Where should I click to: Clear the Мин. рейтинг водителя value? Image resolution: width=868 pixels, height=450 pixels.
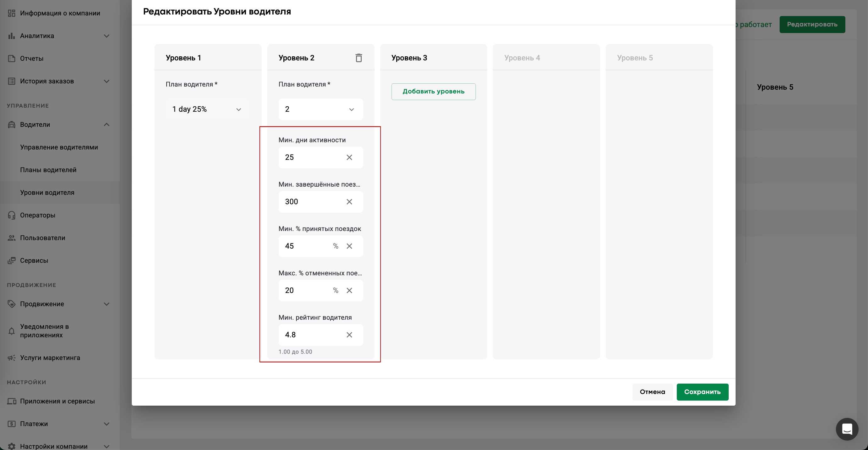349,335
